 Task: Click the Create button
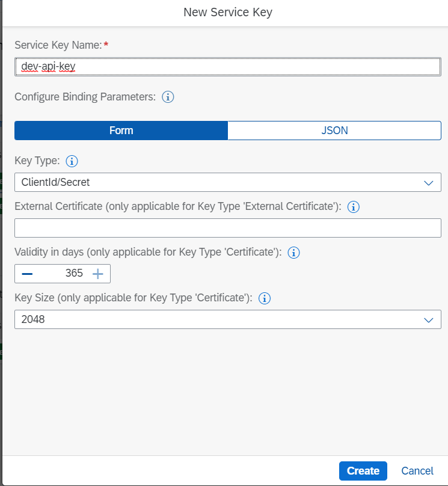363,471
